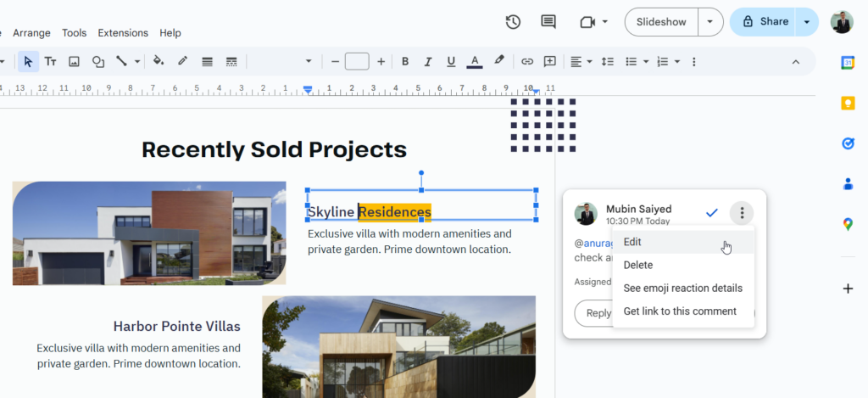Select the text box tool
The height and width of the screenshot is (398, 868).
point(51,61)
